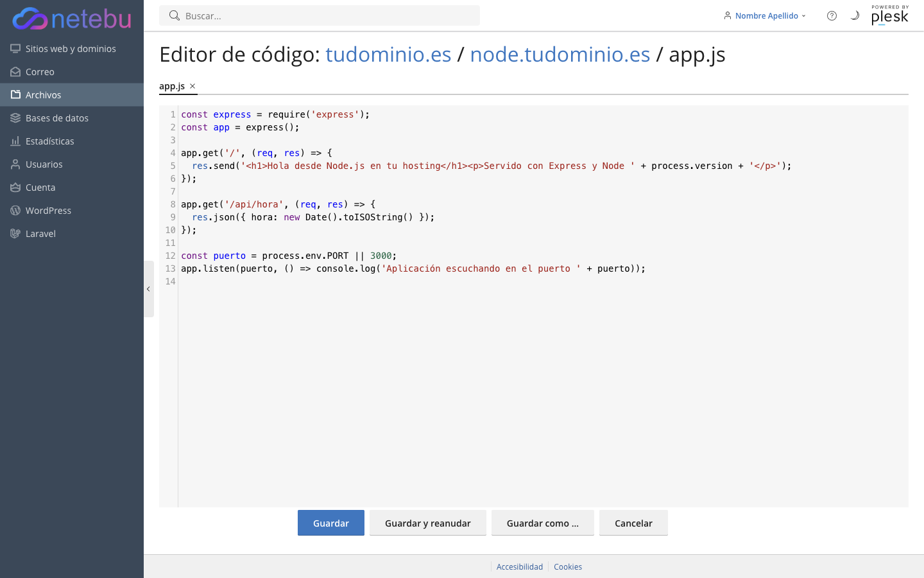Click the Guardar como ... button
The height and width of the screenshot is (578, 924).
click(543, 523)
